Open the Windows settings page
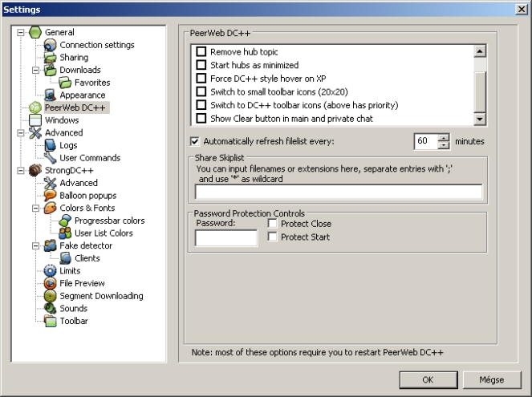 [x=61, y=120]
